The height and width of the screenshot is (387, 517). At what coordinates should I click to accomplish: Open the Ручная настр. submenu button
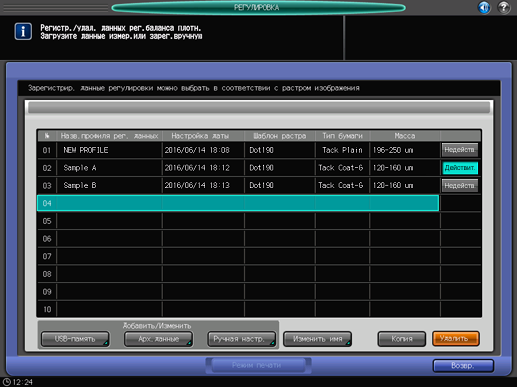241,339
